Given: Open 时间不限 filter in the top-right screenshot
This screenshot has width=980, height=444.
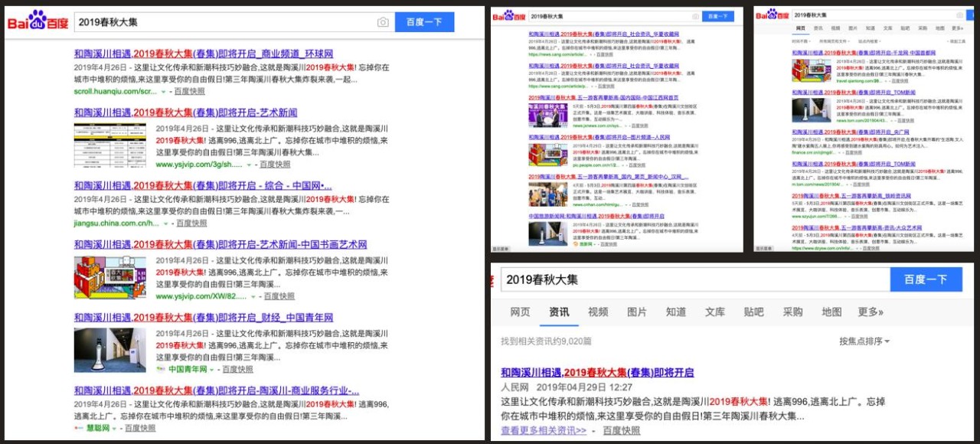Looking at the screenshot, I should 802,41.
